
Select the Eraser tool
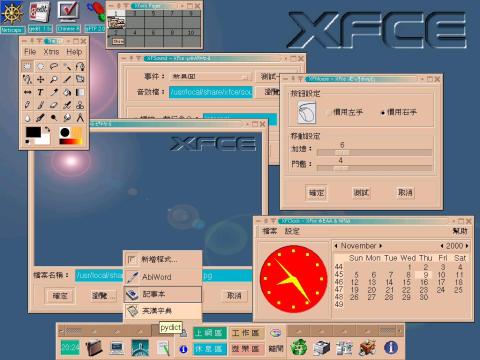pos(54,105)
